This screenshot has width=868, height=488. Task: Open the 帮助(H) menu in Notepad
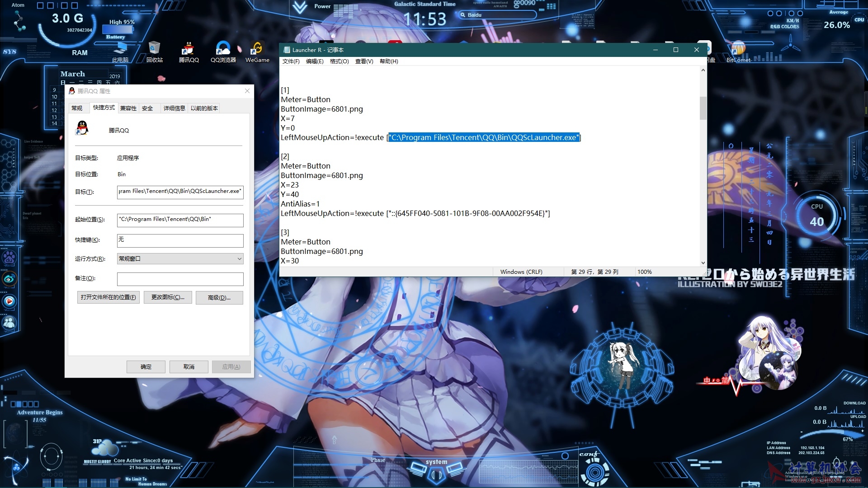[x=389, y=61]
